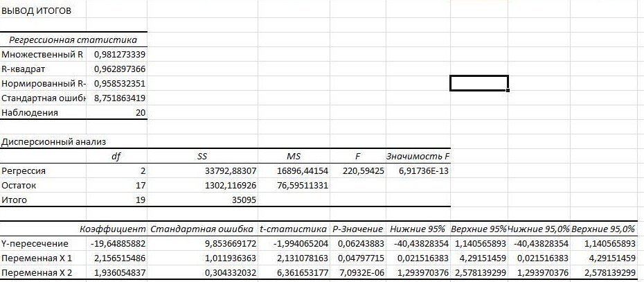Select t-statistic 6,361653177
644x282 pixels.
(294, 272)
